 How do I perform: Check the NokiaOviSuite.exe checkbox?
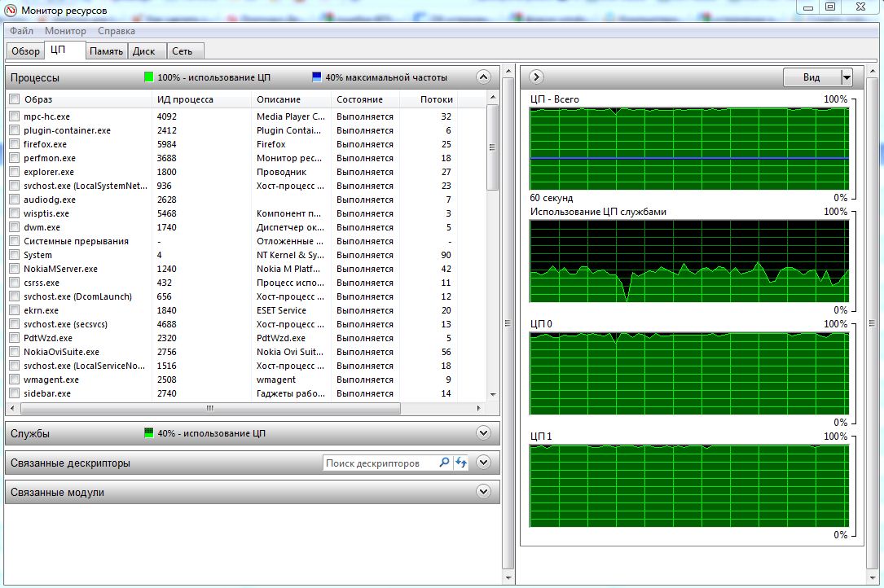[15, 352]
